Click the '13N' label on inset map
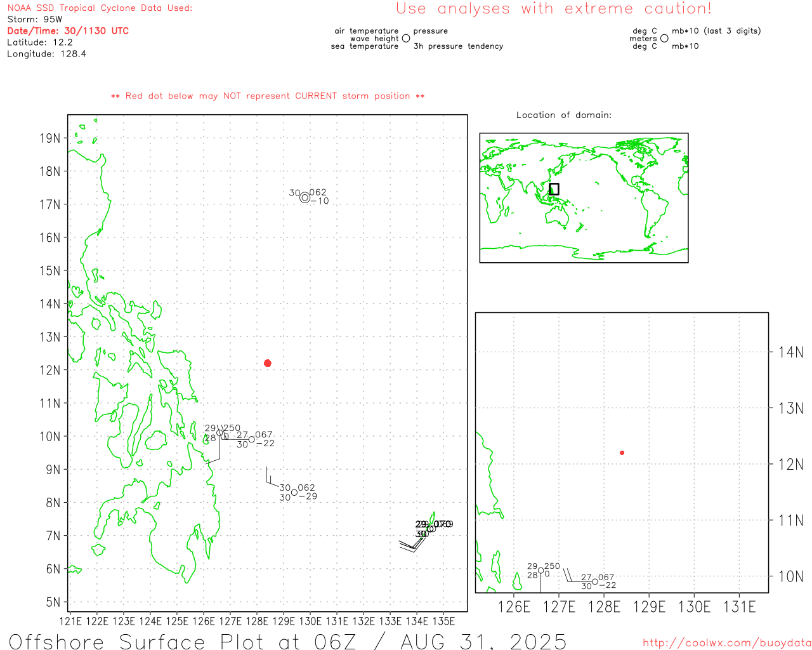 (791, 408)
